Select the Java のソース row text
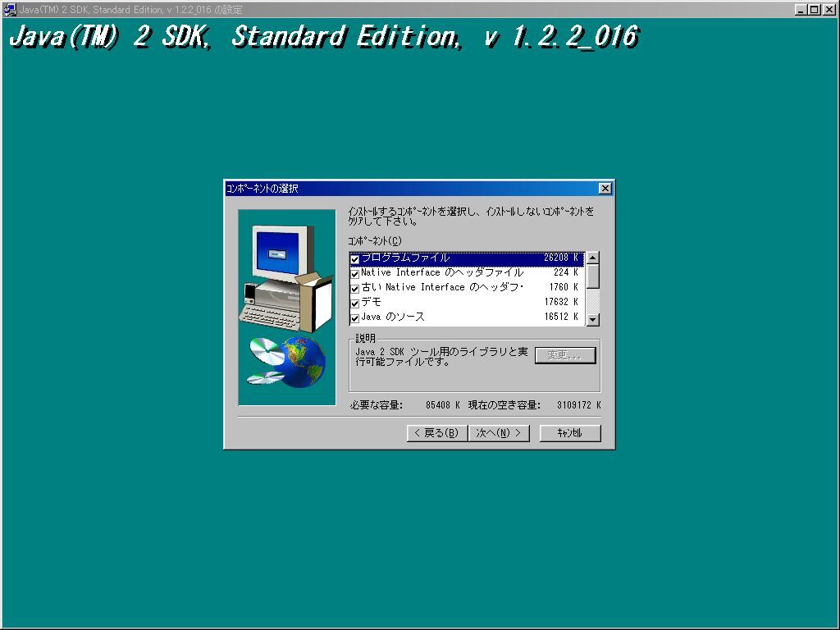Screen dimensions: 840x630 [x=393, y=317]
